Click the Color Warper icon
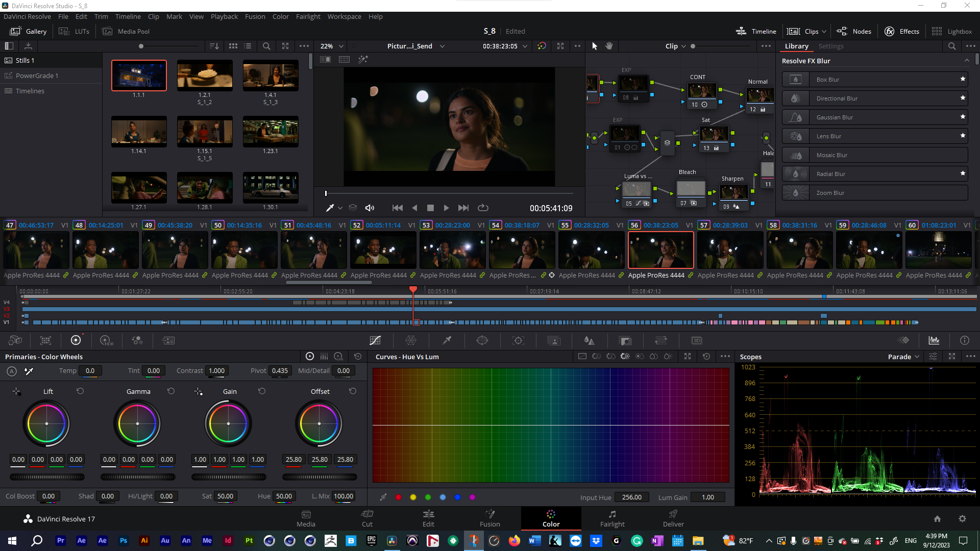This screenshot has height=551, width=980. tap(411, 340)
